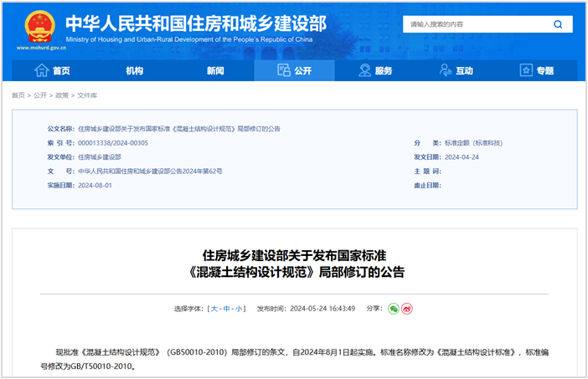Screen dimensions: 588x379
Task: Open the 服务 headset icon in navigation
Action: coord(364,71)
